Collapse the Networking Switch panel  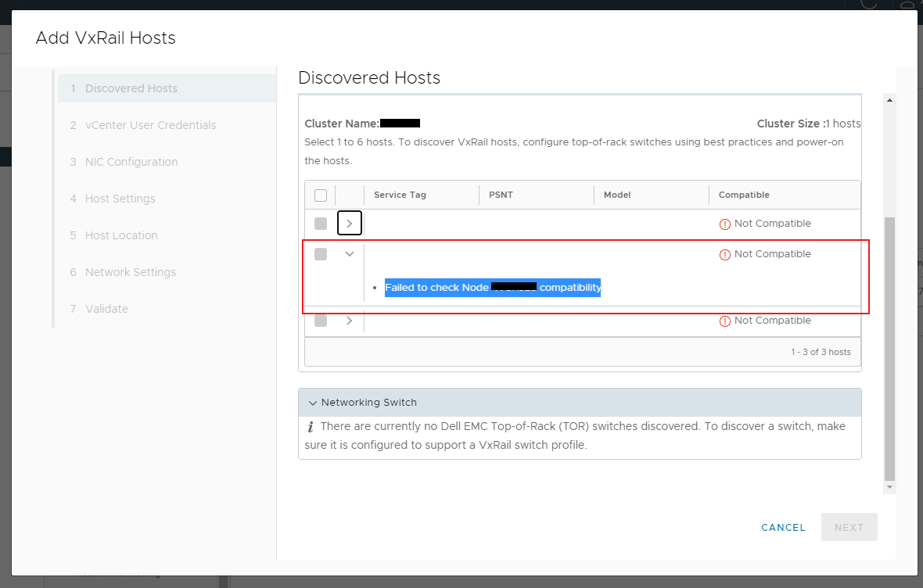coord(313,402)
